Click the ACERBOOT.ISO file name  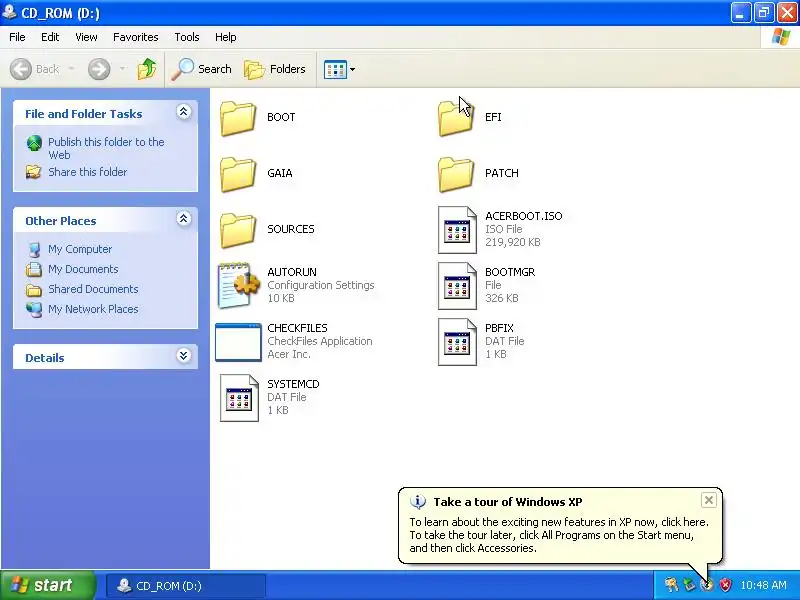click(523, 216)
